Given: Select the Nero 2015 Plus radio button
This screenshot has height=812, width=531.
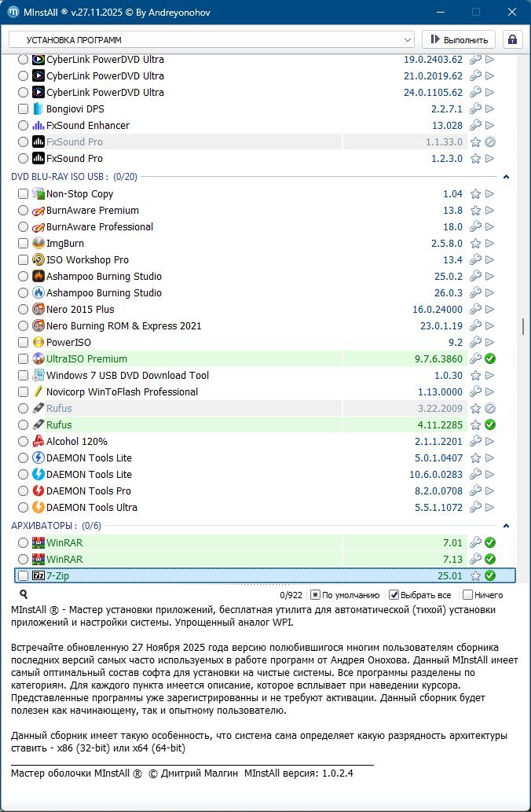Looking at the screenshot, I should pyautogui.click(x=23, y=310).
